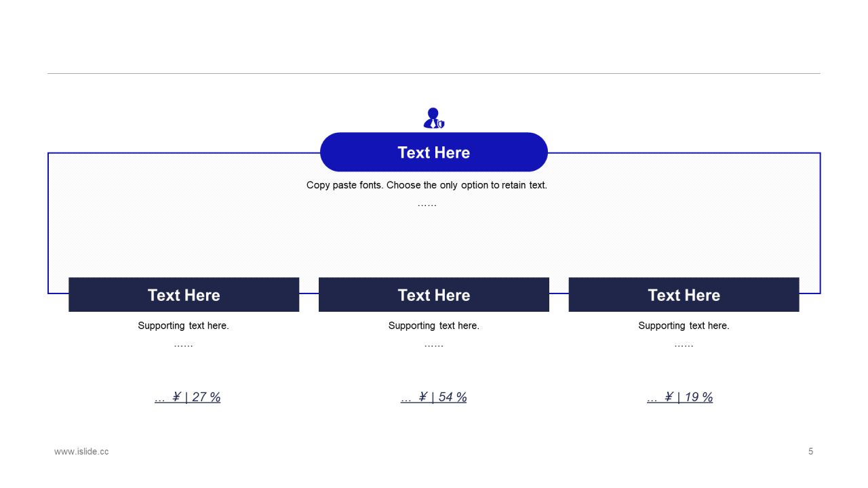Select the thin gray horizontal title line
Image resolution: width=868 pixels, height=488 pixels.
(x=434, y=73)
